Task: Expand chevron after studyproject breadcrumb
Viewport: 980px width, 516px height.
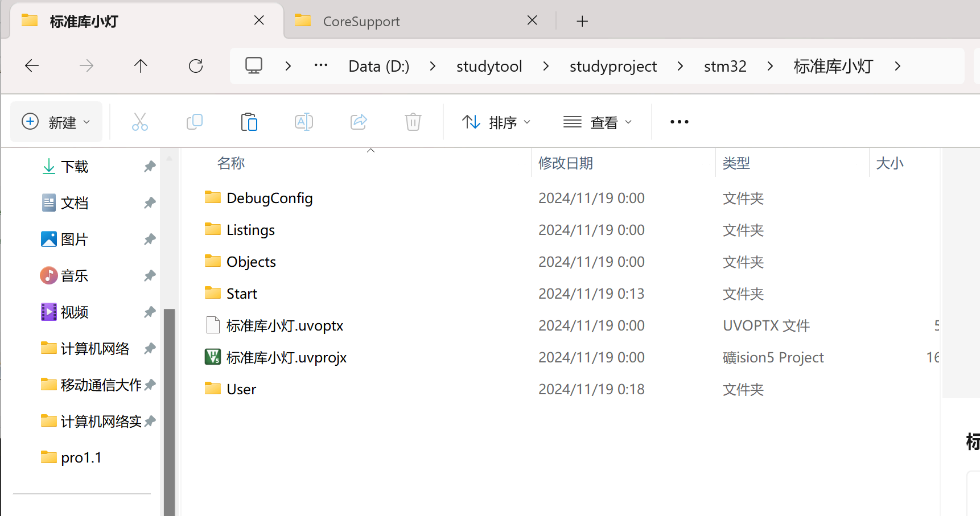Action: click(680, 66)
